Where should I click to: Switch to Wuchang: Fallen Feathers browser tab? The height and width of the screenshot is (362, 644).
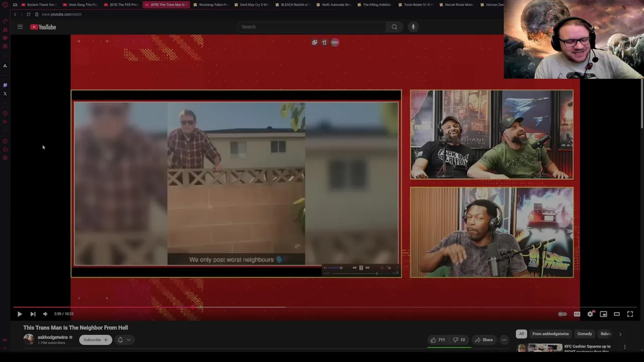tap(210, 5)
